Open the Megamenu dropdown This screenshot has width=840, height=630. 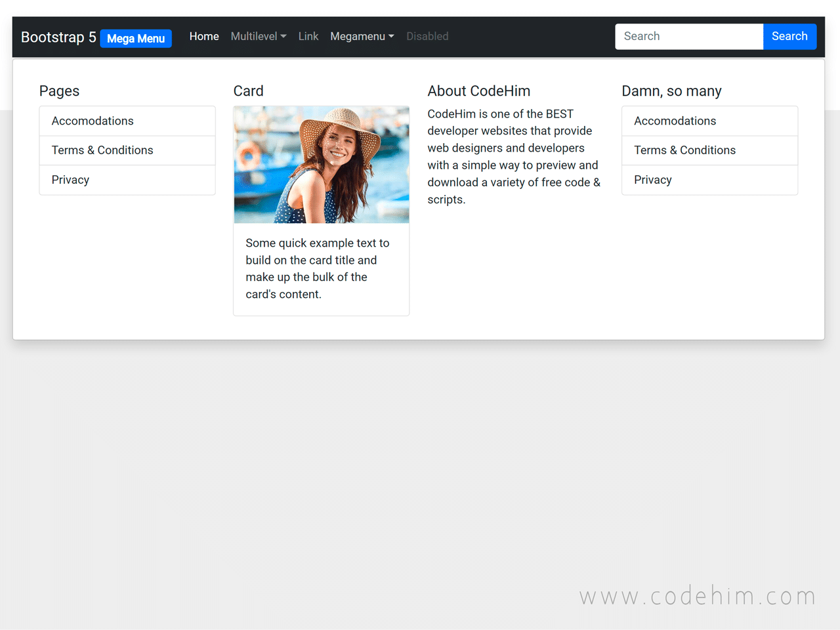click(x=358, y=36)
